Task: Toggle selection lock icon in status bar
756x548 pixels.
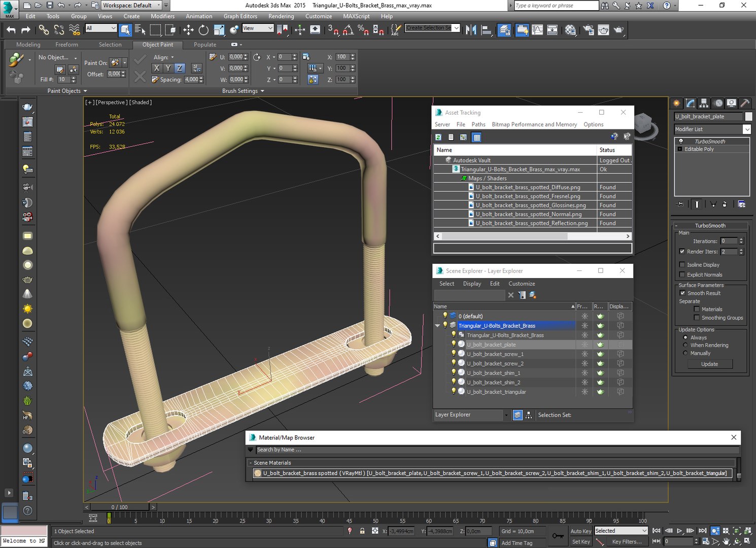Action: [x=362, y=531]
